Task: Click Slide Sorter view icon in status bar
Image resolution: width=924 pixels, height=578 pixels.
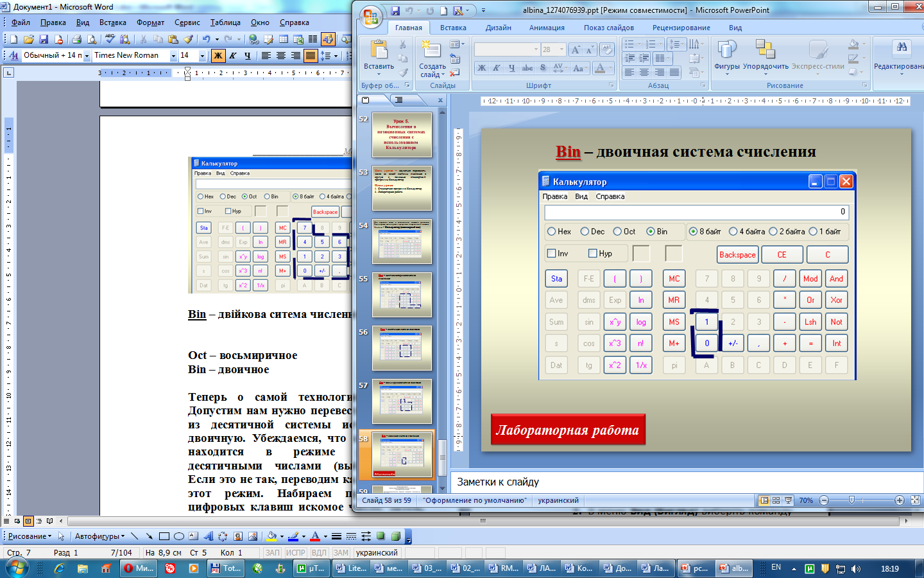Action: [776, 500]
